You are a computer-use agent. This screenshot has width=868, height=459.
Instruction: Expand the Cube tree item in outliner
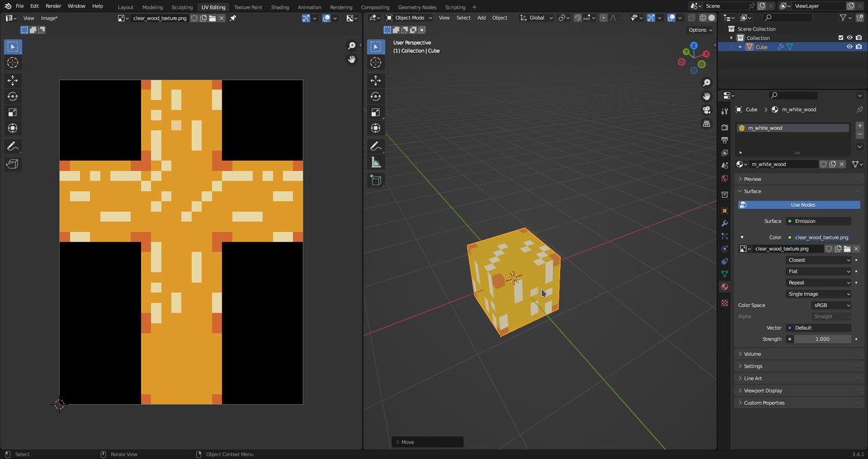click(741, 47)
